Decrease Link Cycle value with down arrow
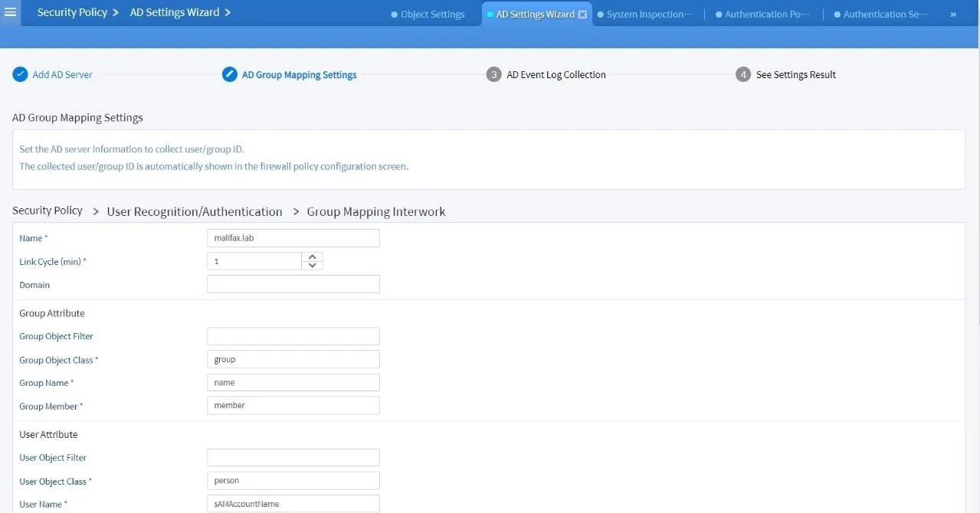Viewport: 980px width, 513px height. tap(312, 266)
